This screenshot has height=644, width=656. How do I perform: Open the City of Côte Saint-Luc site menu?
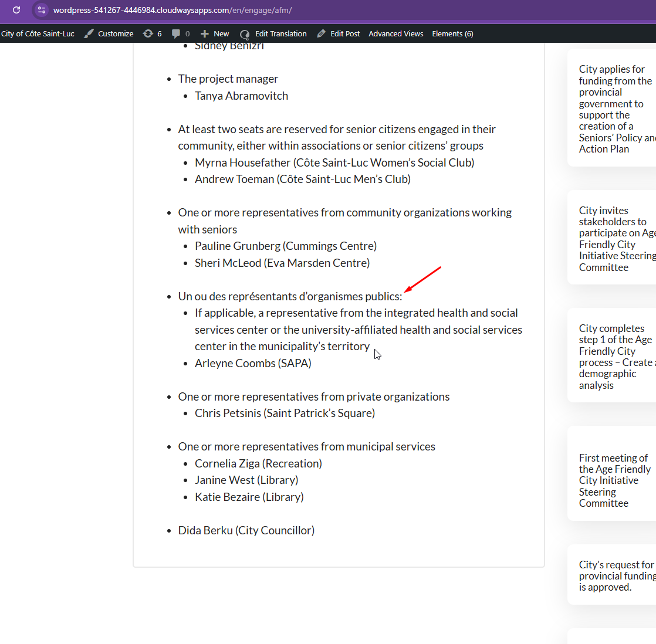point(38,34)
